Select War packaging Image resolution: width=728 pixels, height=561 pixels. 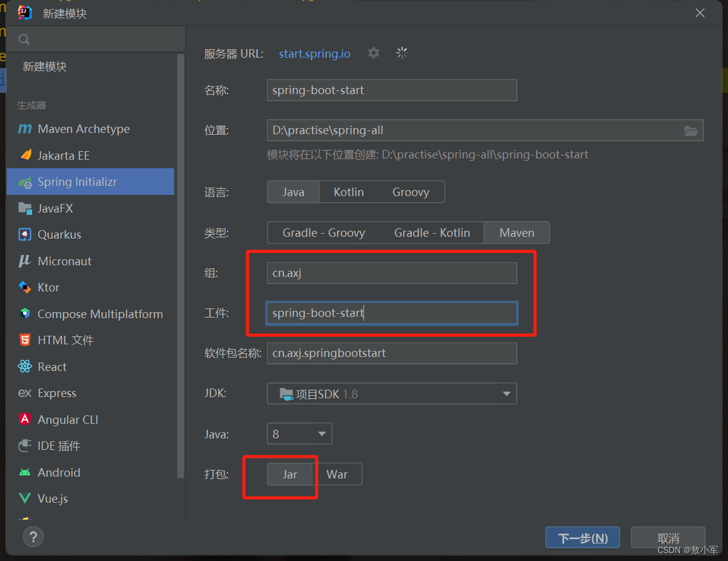point(337,474)
